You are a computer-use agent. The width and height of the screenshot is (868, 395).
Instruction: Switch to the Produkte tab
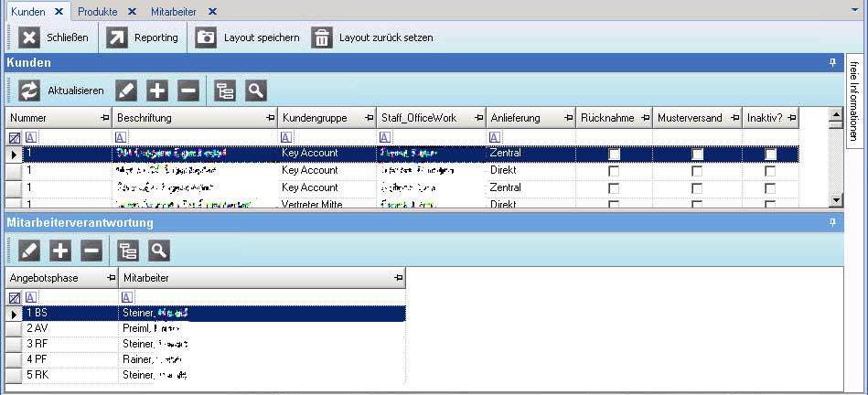(x=97, y=11)
